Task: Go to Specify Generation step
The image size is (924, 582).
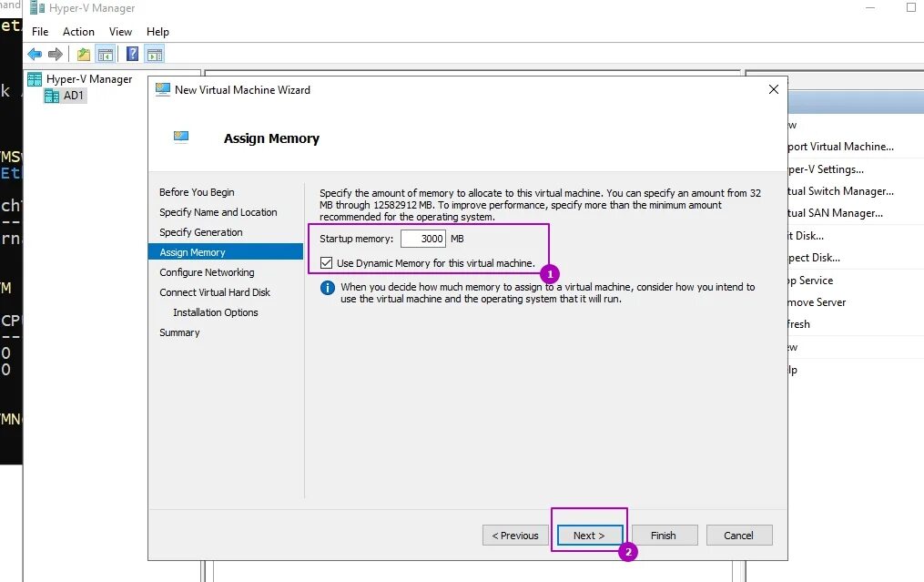Action: click(x=201, y=232)
